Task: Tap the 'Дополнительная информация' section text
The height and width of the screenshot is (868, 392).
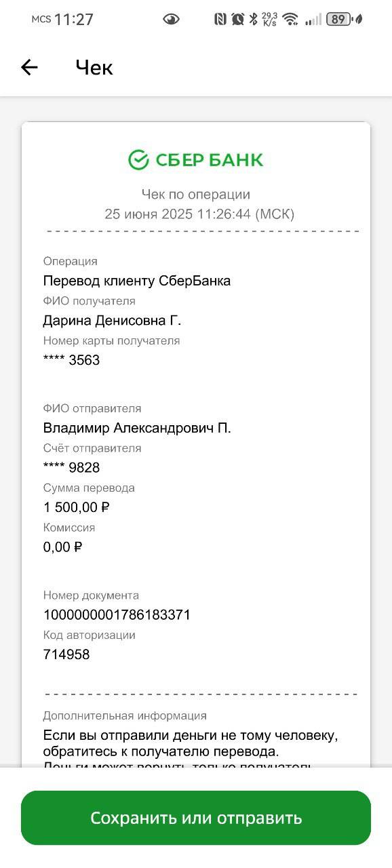Action: pyautogui.click(x=125, y=715)
